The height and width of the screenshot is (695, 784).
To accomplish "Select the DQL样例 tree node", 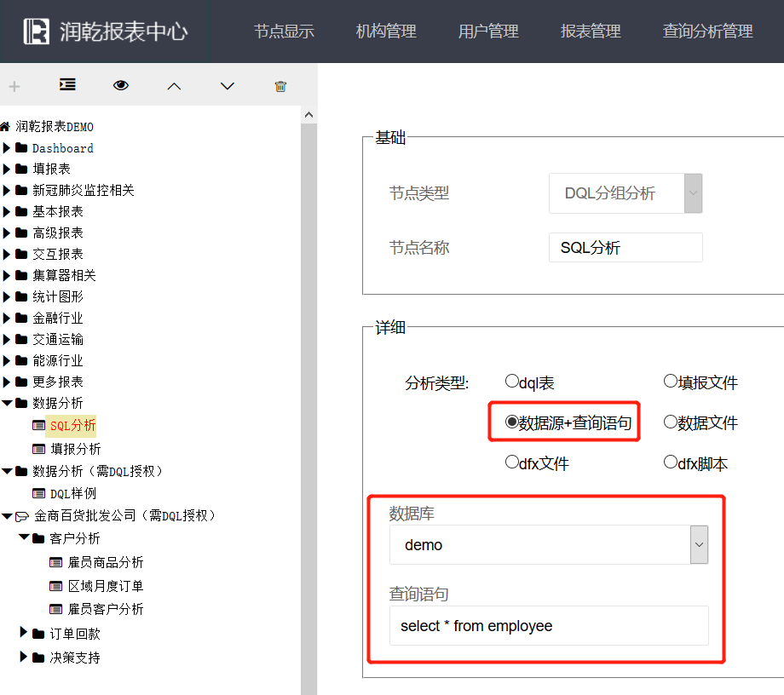I will (x=73, y=493).
